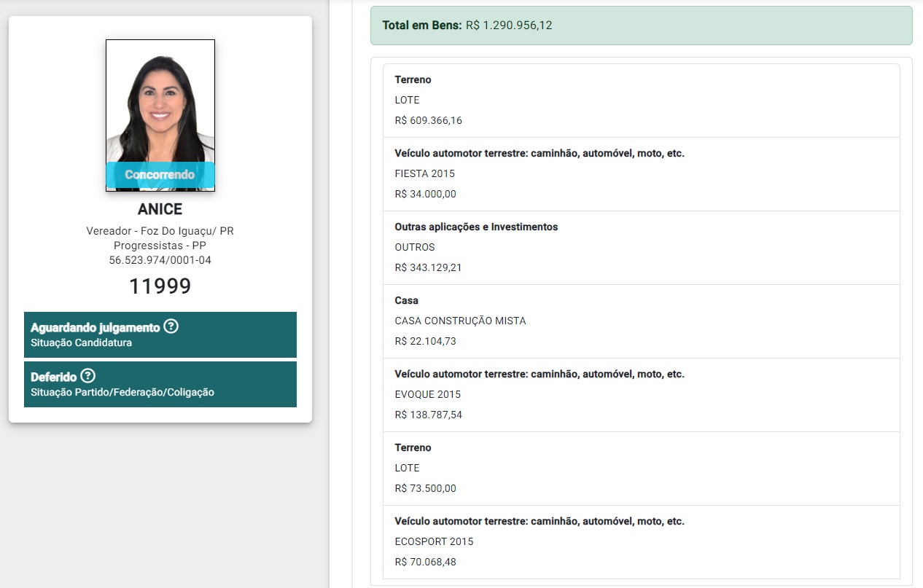This screenshot has height=588, width=923.
Task: Click R$ 1.290.956,12 total value
Action: click(x=509, y=26)
